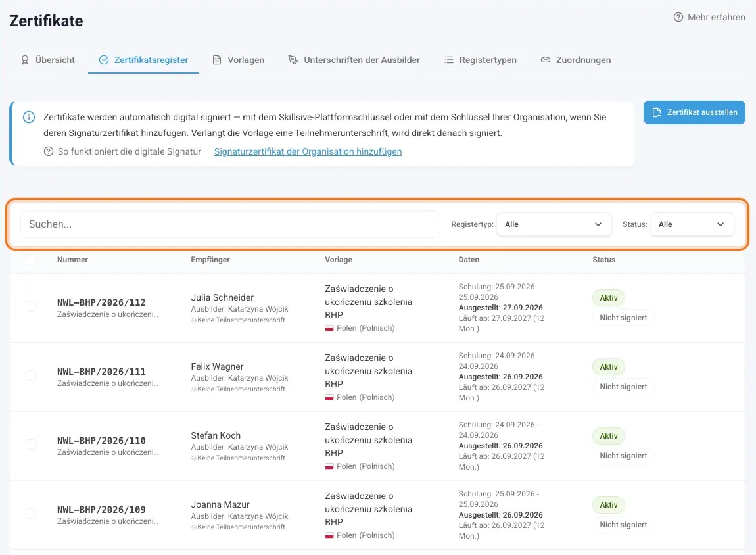Open the Registertypen tab
Image resolution: width=756 pixels, height=555 pixels.
pos(480,60)
